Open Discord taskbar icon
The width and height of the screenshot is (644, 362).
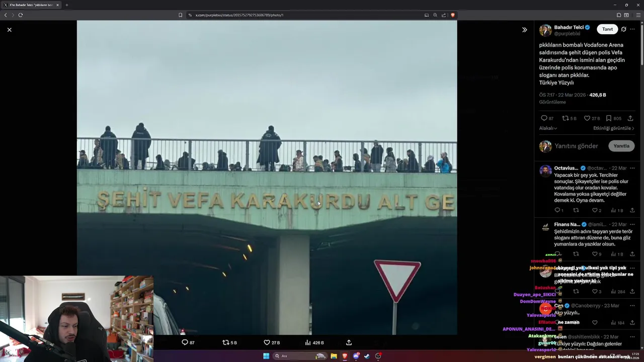(x=356, y=356)
